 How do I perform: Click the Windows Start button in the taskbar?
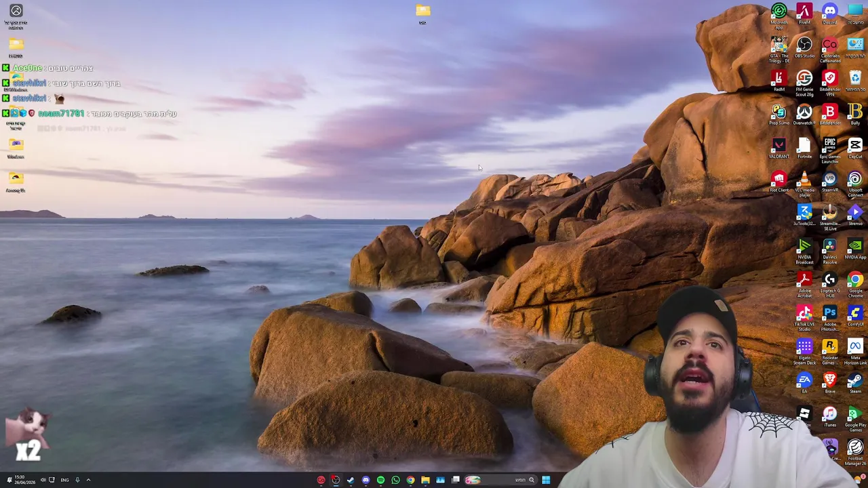[546, 480]
